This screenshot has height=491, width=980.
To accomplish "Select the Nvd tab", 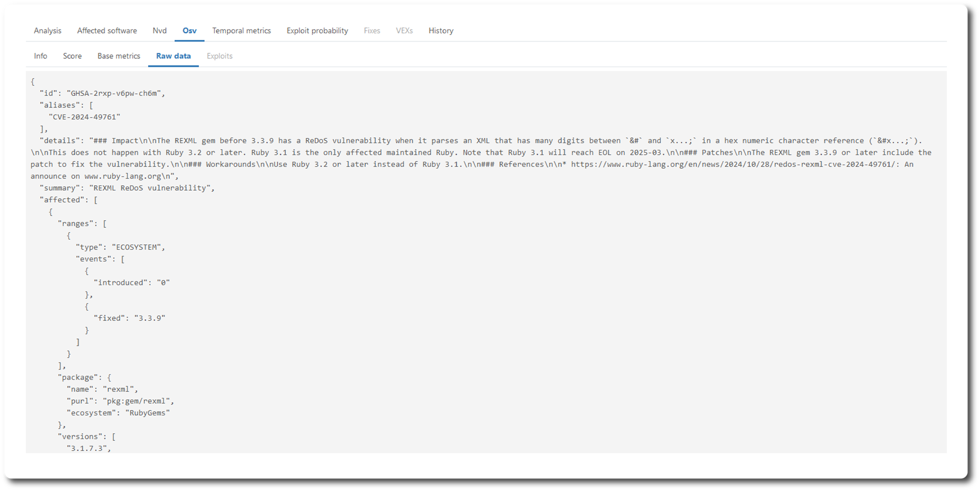I will (160, 31).
